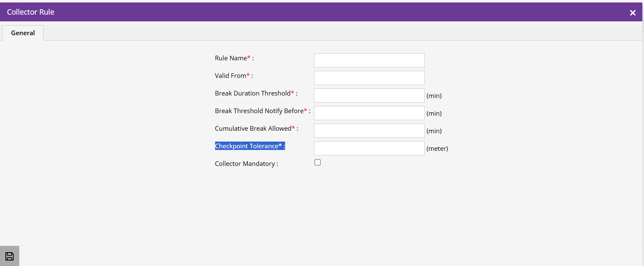Focus the Checkpoint Tolerance input box
This screenshot has width=644, height=266.
(x=369, y=148)
